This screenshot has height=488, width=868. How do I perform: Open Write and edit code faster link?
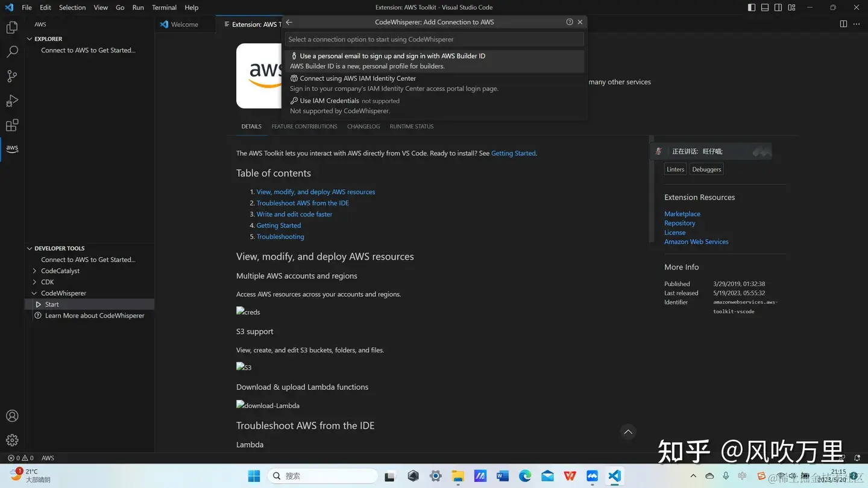[294, 214]
